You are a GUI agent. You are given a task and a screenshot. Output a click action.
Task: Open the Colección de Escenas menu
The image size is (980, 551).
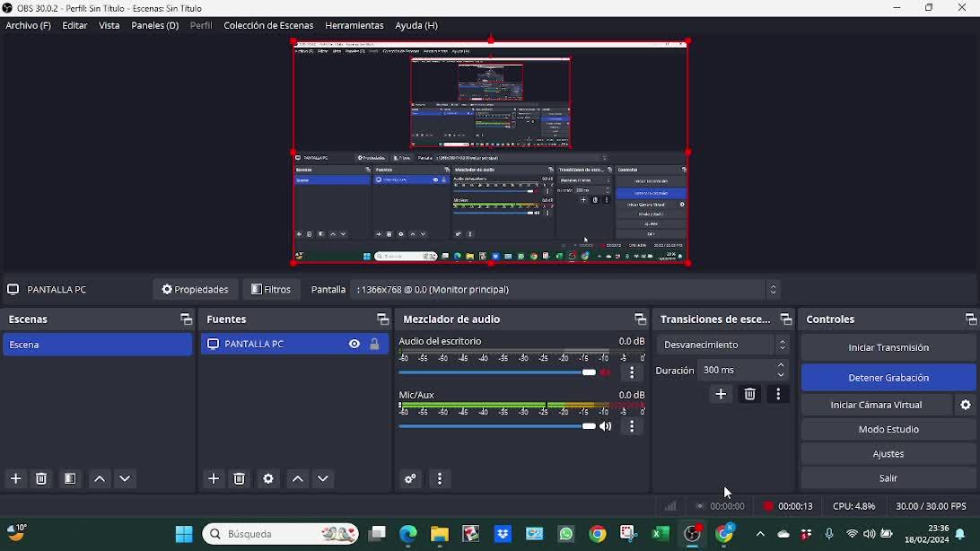(268, 25)
